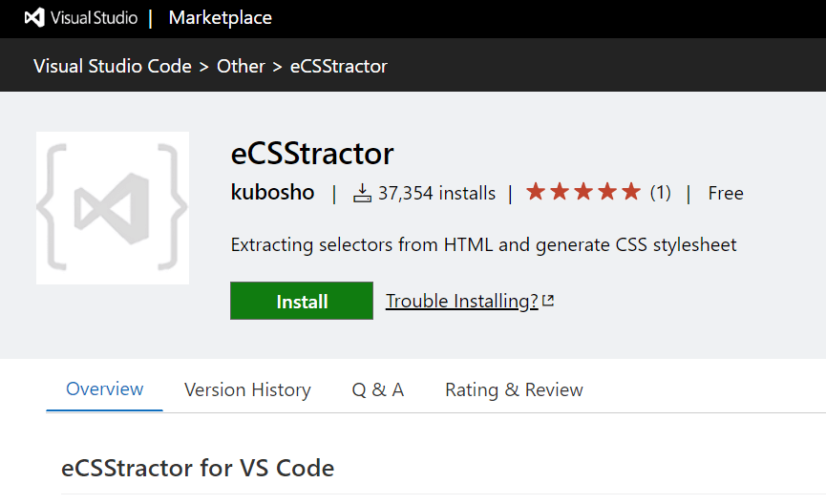
Task: Open the Rating & Review tab
Action: point(514,389)
